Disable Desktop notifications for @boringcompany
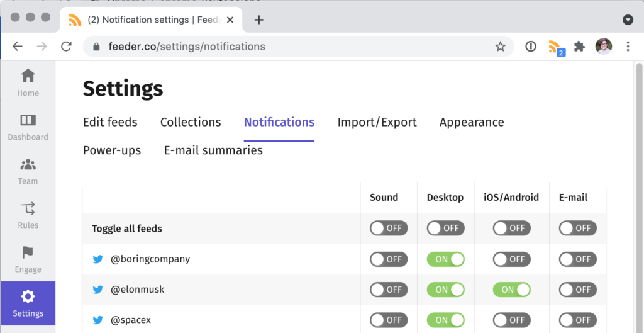Viewport: 644px width, 333px height. click(446, 259)
